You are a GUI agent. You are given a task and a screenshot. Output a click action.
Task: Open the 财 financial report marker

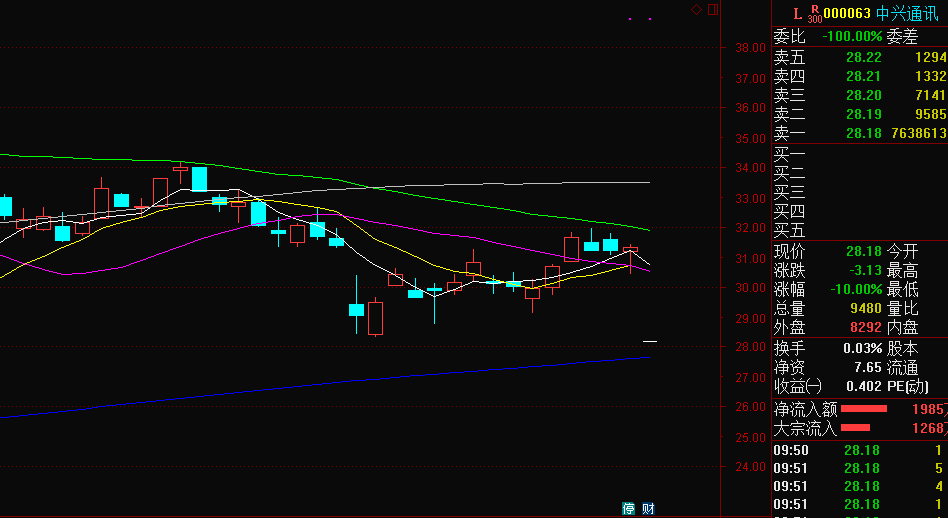pyautogui.click(x=648, y=508)
